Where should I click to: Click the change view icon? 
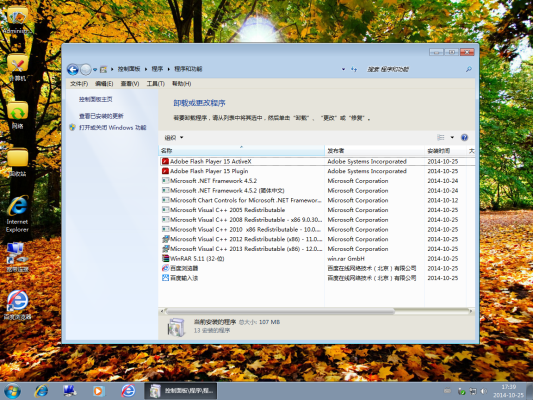441,137
